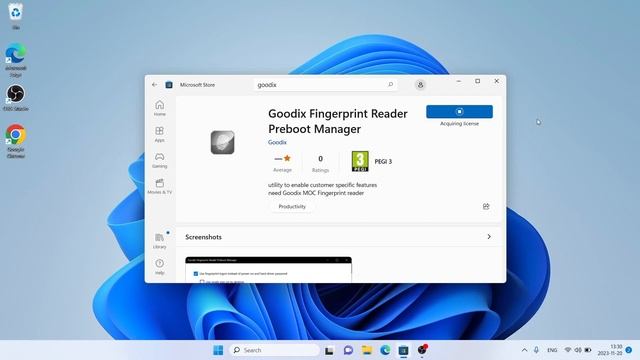640x360 pixels.
Task: Click the app description text
Action: [322, 189]
